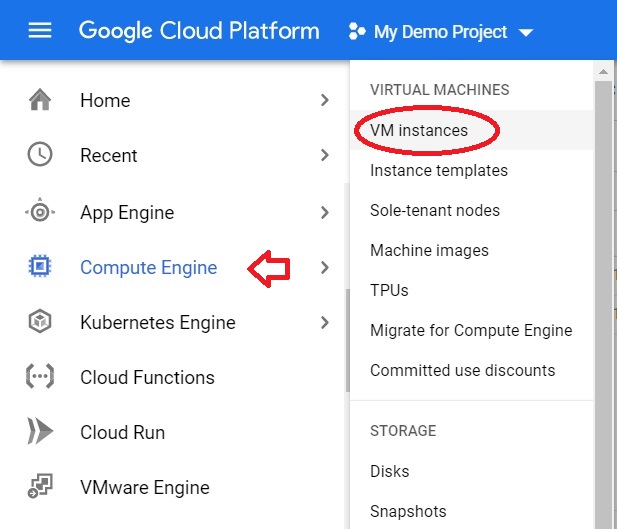Image resolution: width=617 pixels, height=529 pixels.
Task: Click the Compute Engine chip icon
Action: pos(40,266)
